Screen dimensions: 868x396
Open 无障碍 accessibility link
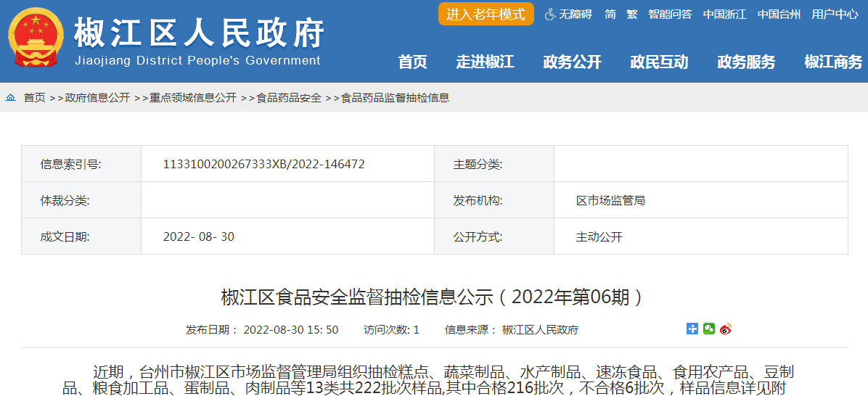click(576, 15)
